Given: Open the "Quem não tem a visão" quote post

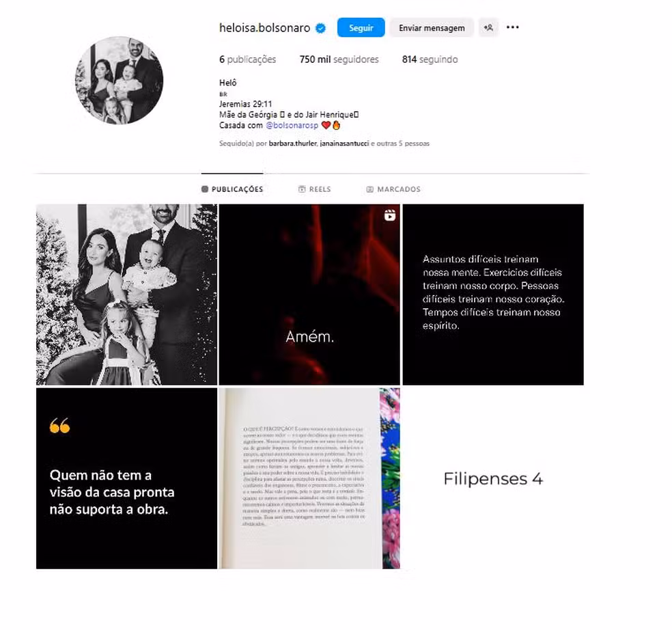Looking at the screenshot, I should pos(126,478).
